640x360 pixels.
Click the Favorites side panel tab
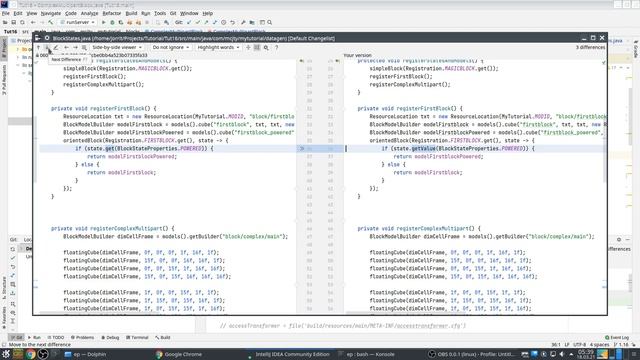tap(4, 318)
